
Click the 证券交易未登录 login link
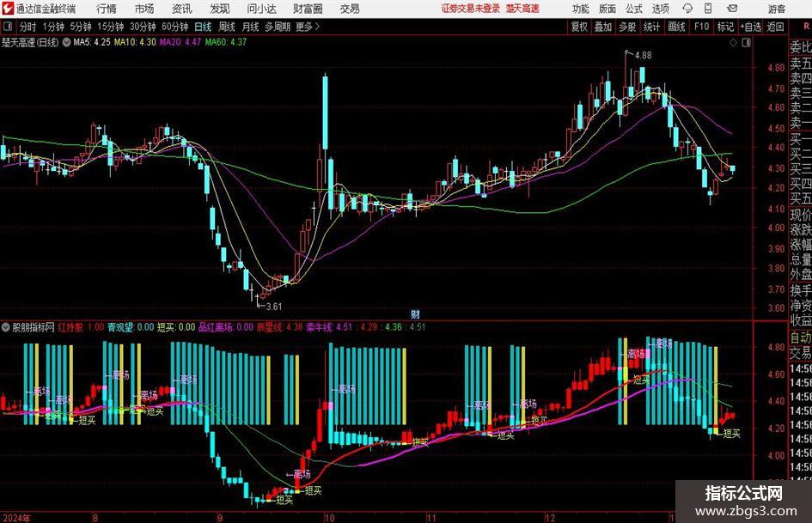471,9
